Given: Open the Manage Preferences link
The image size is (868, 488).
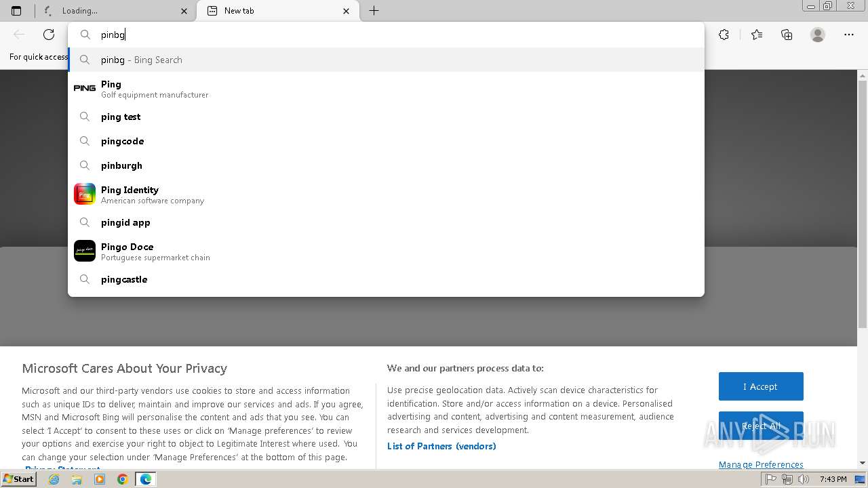Looking at the screenshot, I should point(761,464).
